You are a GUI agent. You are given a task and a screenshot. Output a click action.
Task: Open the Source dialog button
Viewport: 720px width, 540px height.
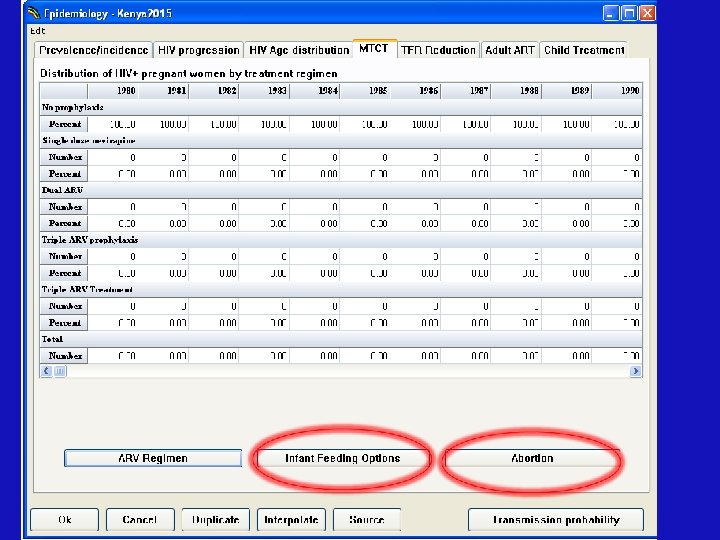(x=367, y=520)
